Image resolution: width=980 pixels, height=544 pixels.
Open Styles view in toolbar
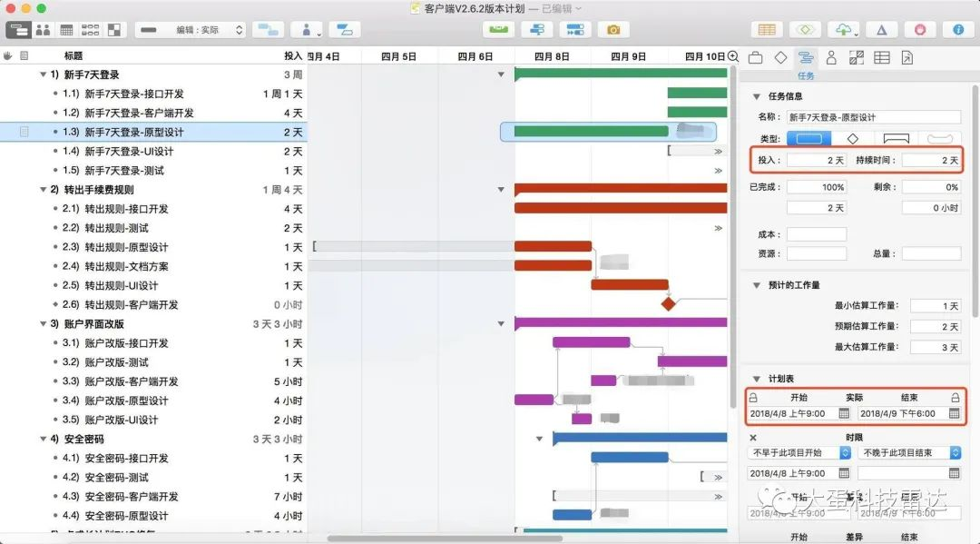(114, 29)
